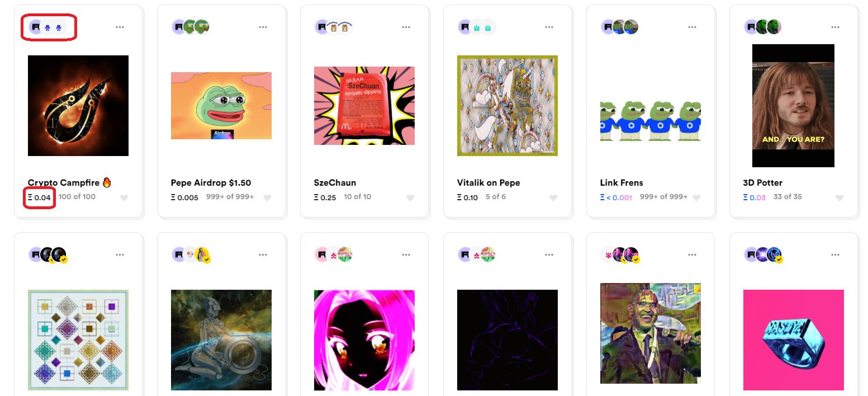The image size is (868, 396).
Task: Click the avatar icons on the SzeChaun card
Action: coord(334,27)
